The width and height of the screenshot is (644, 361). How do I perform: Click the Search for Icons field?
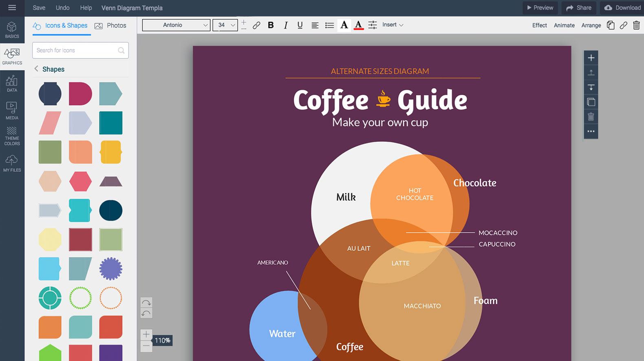[80, 51]
